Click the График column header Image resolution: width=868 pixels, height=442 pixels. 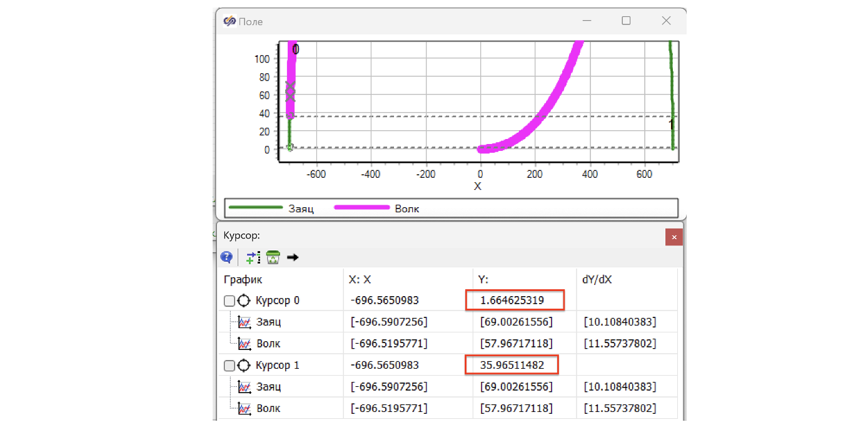pyautogui.click(x=243, y=280)
